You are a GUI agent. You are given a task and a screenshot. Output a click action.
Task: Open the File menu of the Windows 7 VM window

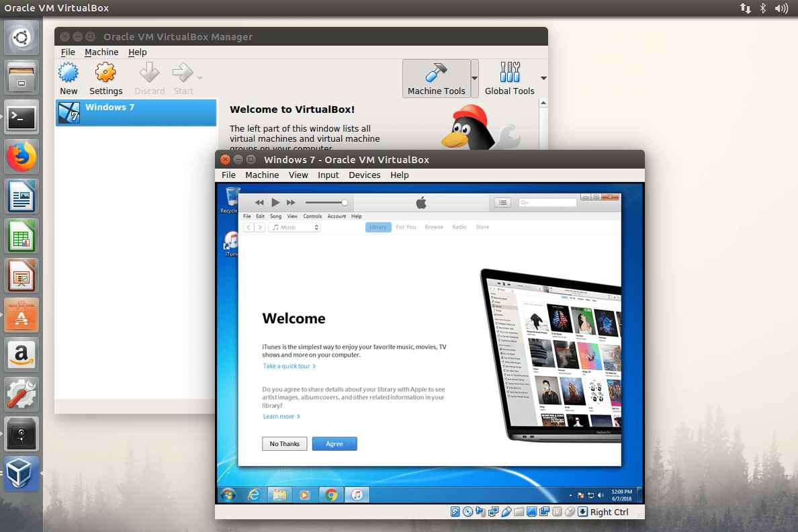point(228,175)
